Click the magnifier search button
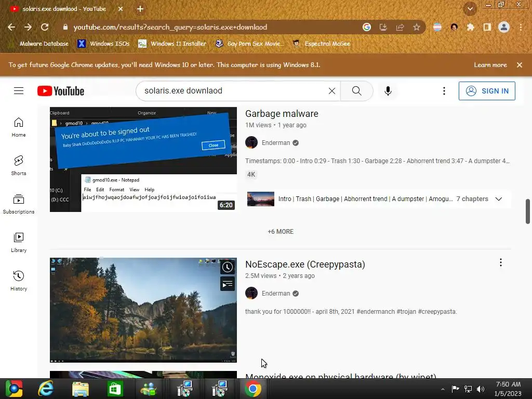 (x=356, y=91)
